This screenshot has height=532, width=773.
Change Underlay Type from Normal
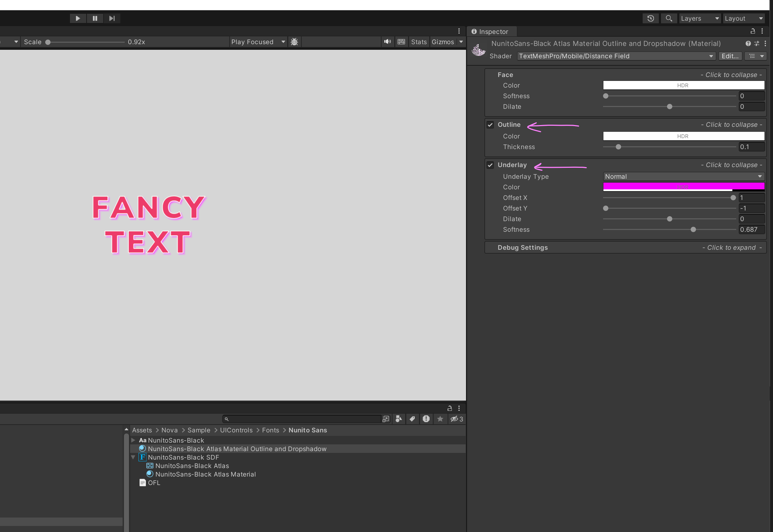pyautogui.click(x=683, y=176)
